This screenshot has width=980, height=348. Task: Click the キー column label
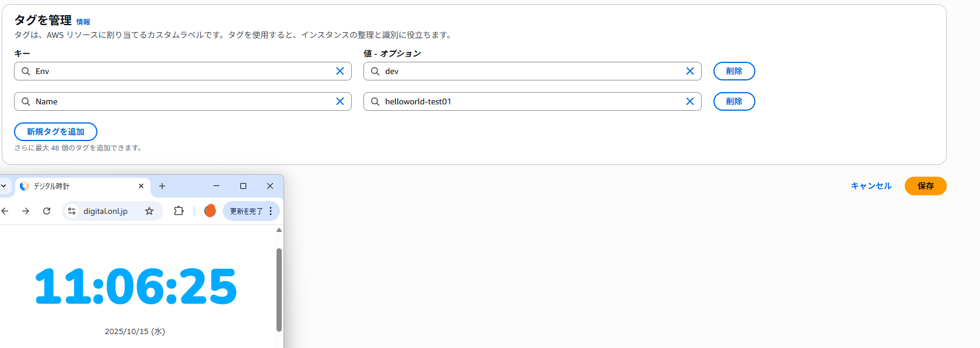click(x=22, y=53)
